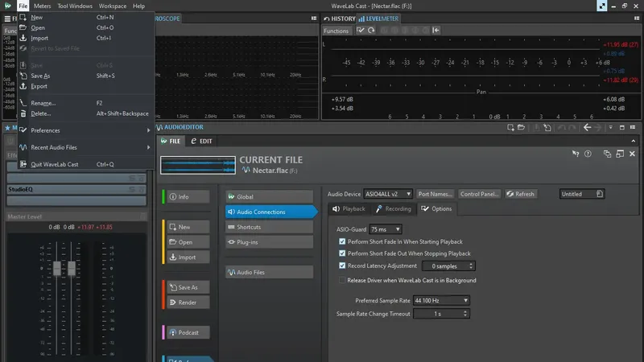Click the Render button
This screenshot has height=362, width=644.
point(188,302)
